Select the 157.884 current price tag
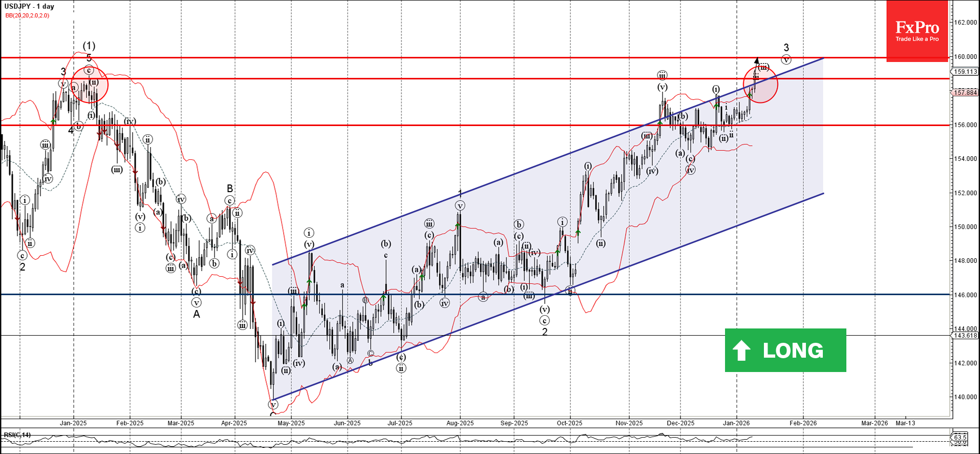This screenshot has height=454, width=980. [966, 93]
